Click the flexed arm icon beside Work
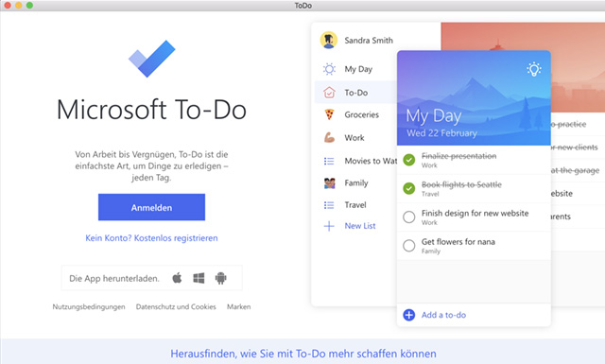 pos(329,137)
